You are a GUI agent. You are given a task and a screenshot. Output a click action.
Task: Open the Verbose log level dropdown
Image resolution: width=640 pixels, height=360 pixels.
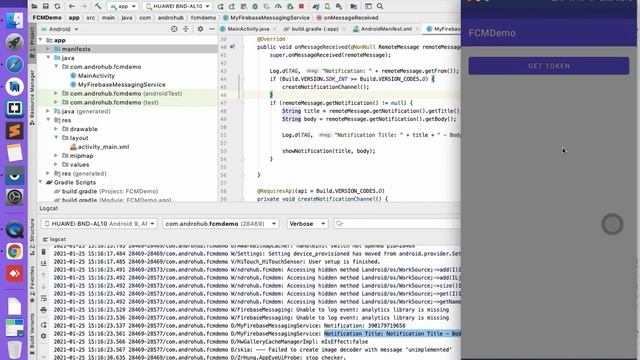pyautogui.click(x=307, y=224)
